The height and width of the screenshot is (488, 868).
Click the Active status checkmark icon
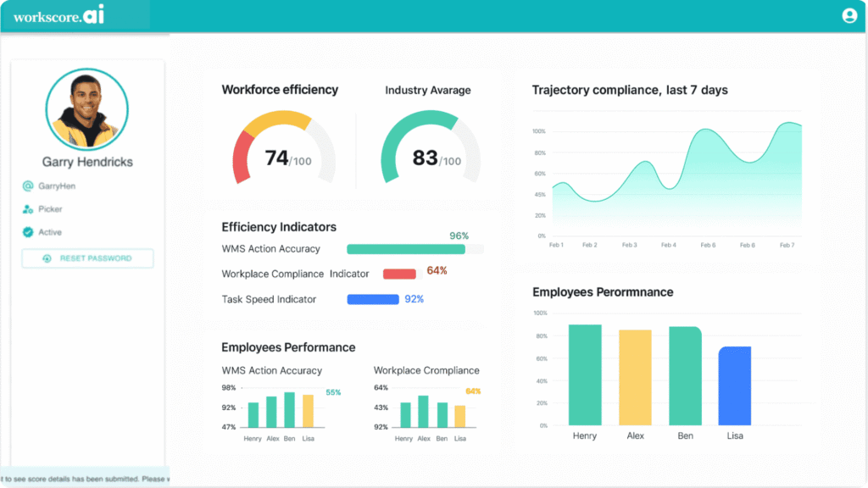(x=27, y=232)
